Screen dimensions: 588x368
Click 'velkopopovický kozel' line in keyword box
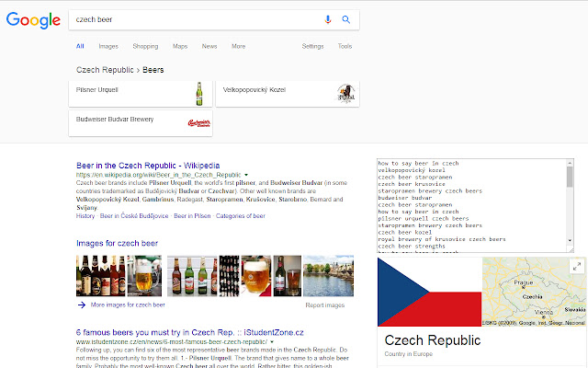click(412, 170)
